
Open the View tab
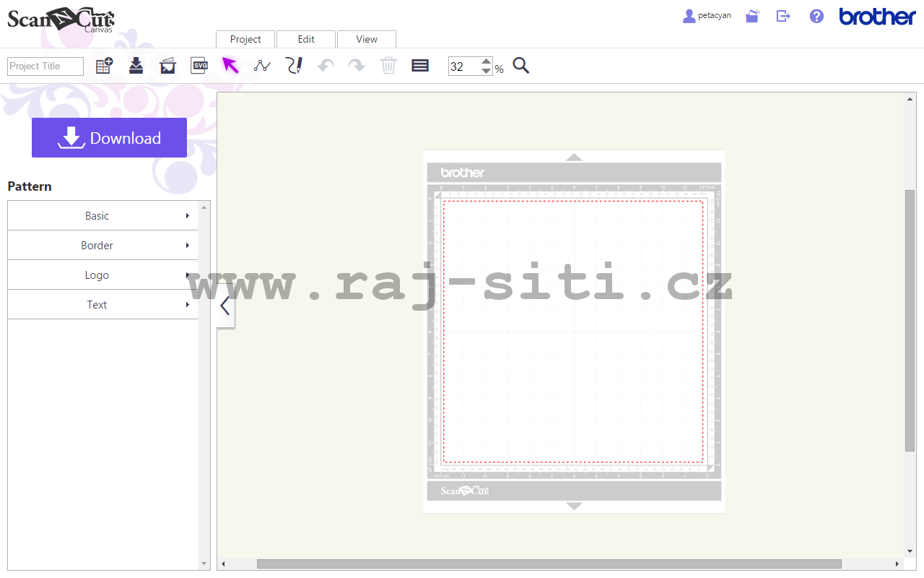tap(366, 39)
